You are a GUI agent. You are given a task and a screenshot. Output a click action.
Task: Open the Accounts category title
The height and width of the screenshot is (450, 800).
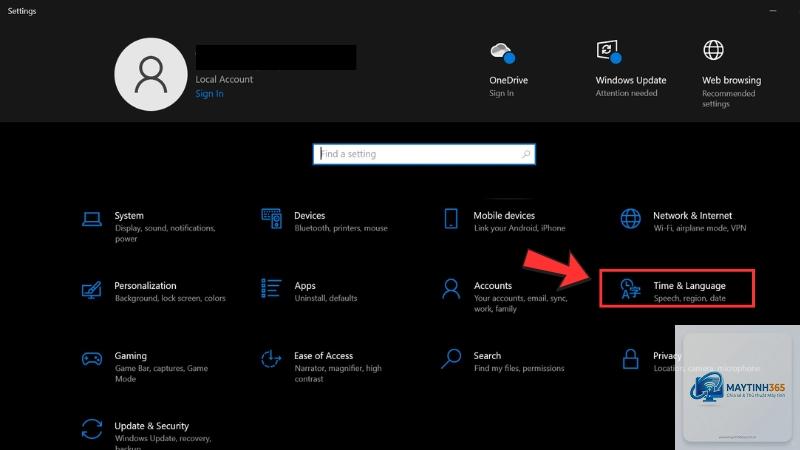(x=492, y=286)
